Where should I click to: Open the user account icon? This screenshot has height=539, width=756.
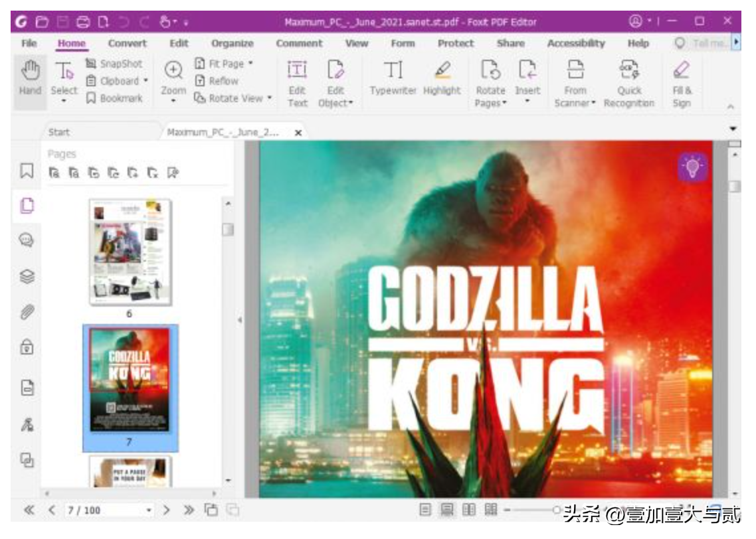pyautogui.click(x=636, y=21)
